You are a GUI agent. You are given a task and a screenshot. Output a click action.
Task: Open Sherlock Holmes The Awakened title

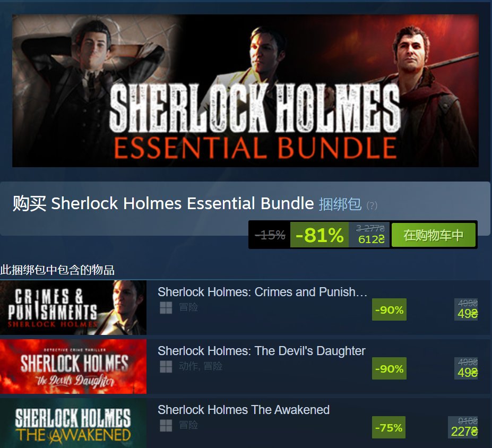click(x=244, y=410)
